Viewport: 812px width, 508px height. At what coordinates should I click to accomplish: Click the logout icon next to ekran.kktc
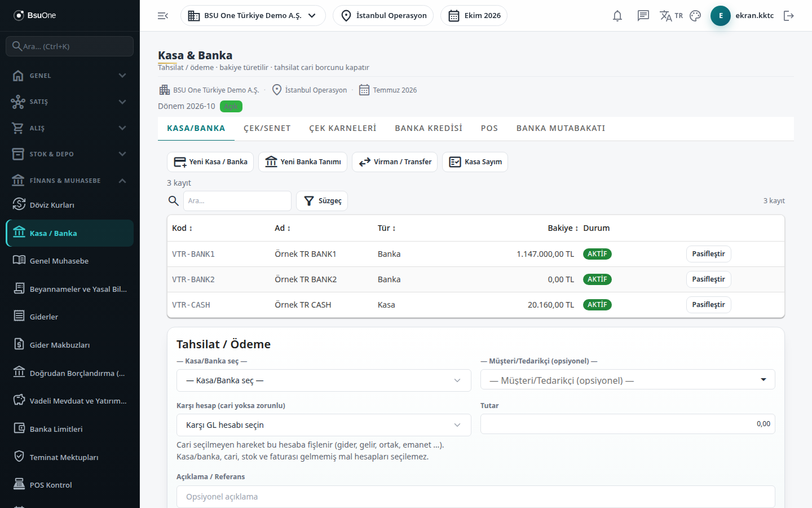tap(789, 16)
